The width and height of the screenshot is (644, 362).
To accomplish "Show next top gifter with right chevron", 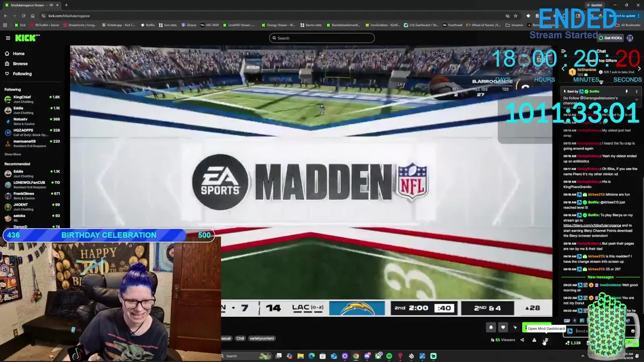I will click(x=639, y=69).
